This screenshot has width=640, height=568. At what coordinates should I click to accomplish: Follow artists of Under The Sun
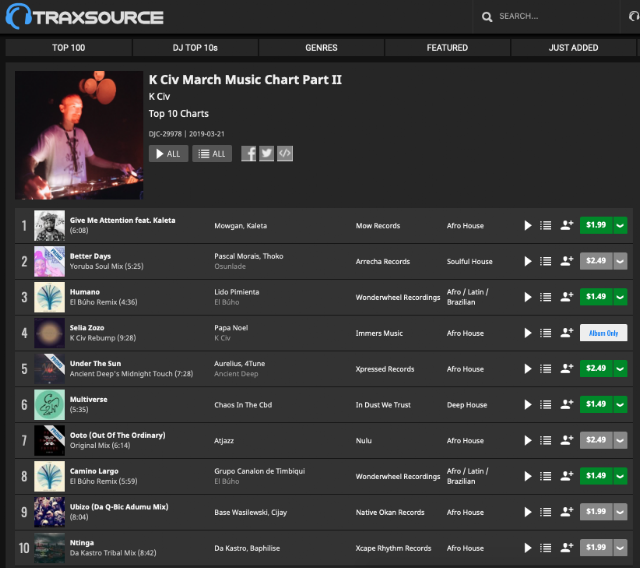pos(567,368)
